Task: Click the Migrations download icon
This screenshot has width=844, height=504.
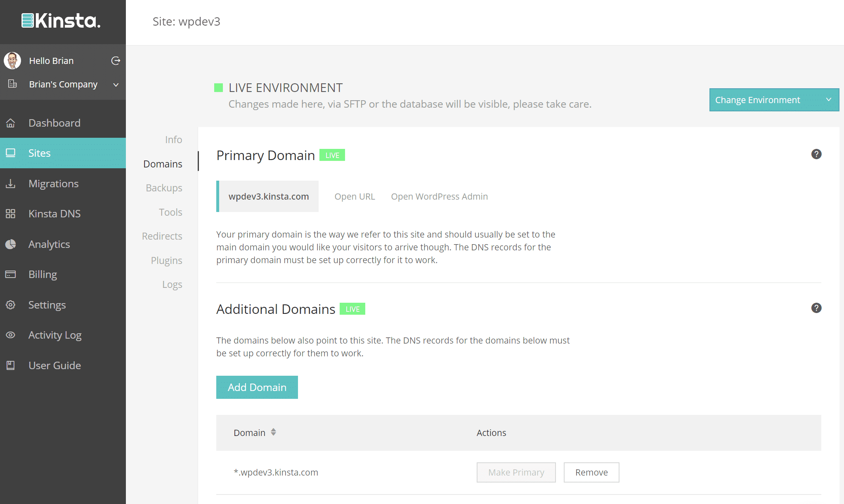Action: click(x=10, y=184)
